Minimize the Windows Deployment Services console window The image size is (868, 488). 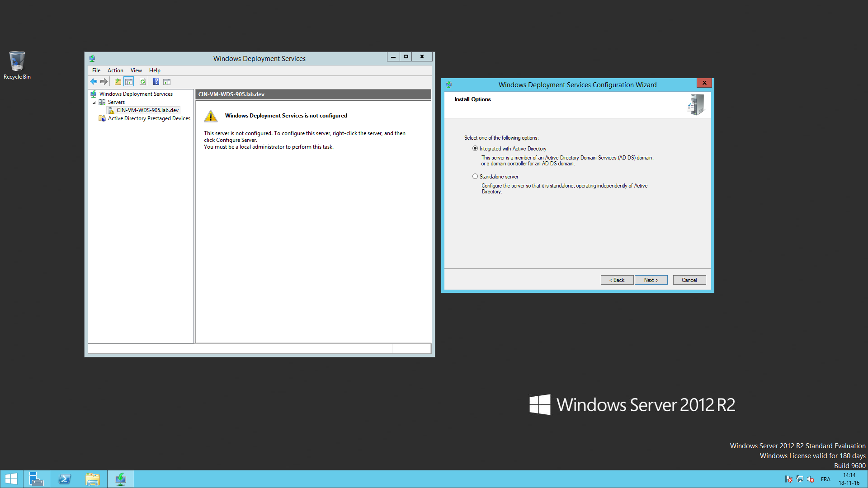click(x=393, y=56)
